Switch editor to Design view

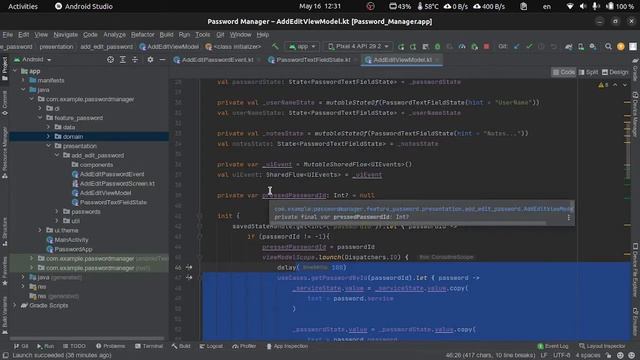tap(615, 72)
